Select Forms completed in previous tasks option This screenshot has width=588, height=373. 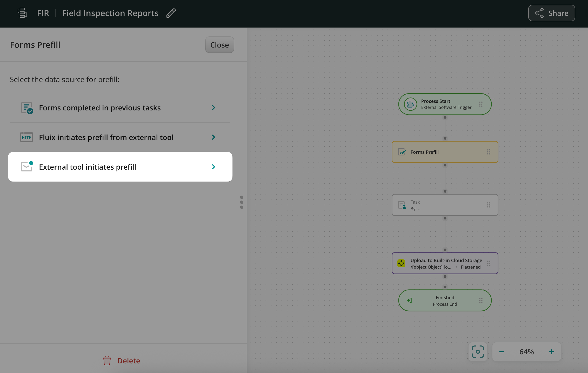(100, 108)
